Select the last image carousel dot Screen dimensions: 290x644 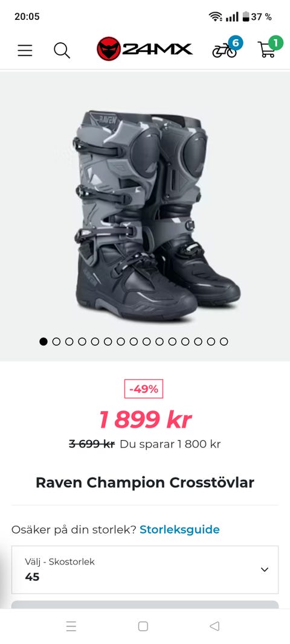point(224,341)
